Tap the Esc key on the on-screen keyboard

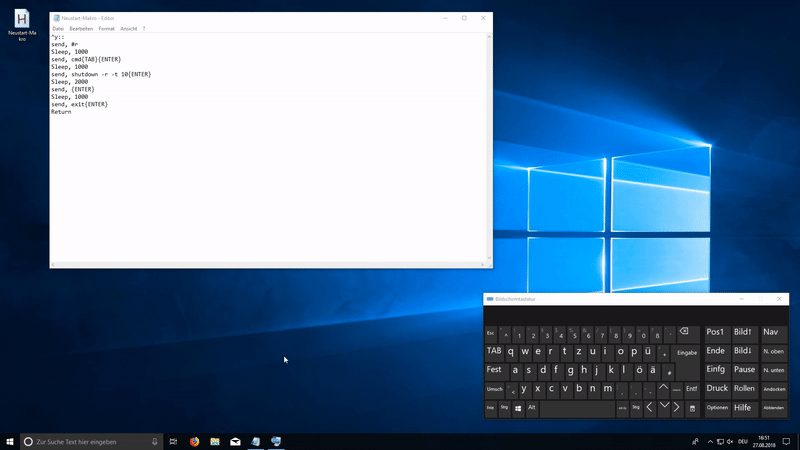pos(490,334)
